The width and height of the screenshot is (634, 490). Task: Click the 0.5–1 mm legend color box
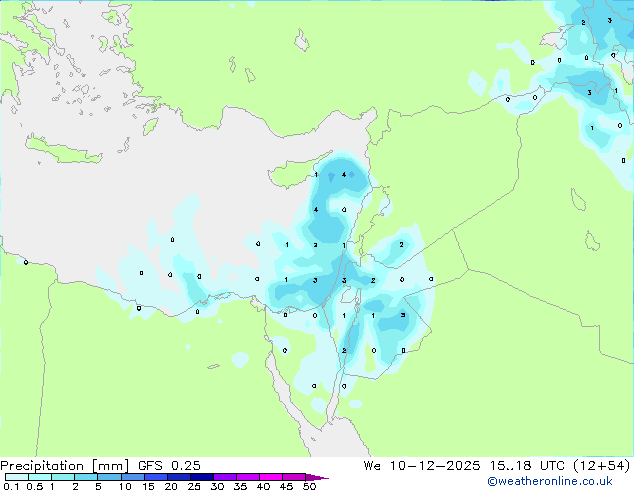pos(40,477)
